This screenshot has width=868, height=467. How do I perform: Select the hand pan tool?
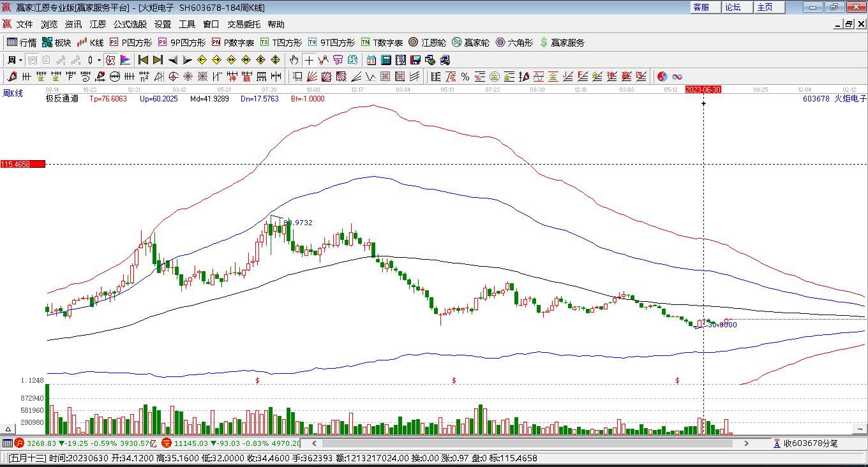point(293,60)
